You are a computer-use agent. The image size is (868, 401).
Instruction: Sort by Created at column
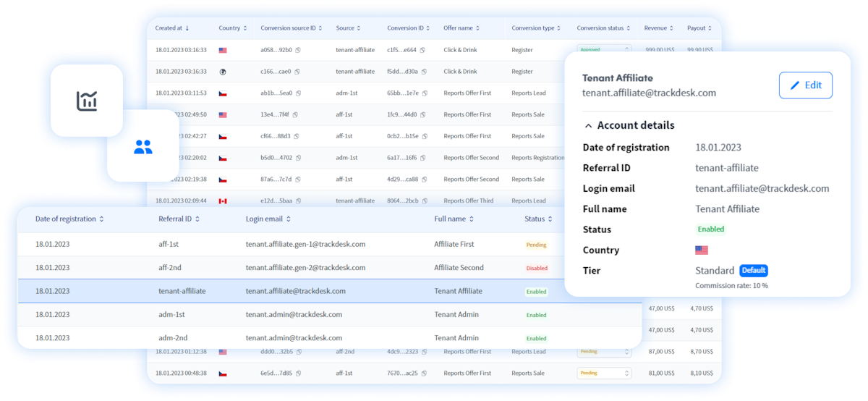click(172, 28)
